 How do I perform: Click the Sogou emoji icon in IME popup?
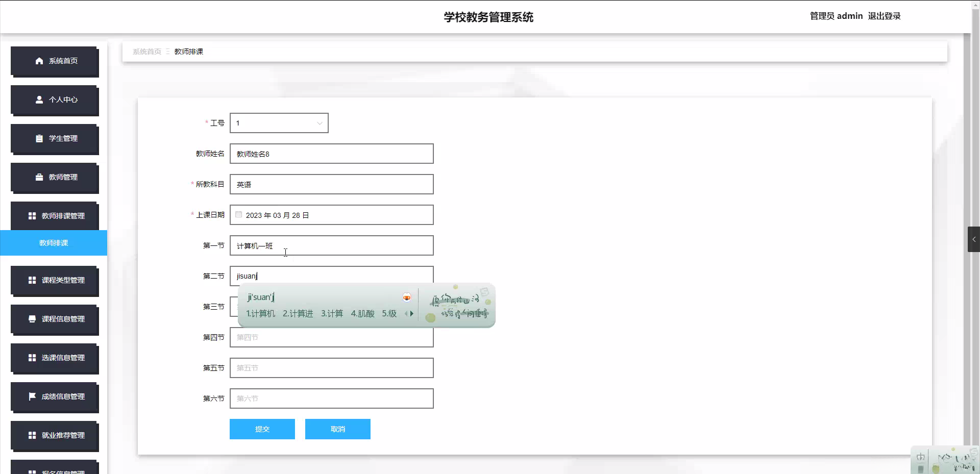407,297
